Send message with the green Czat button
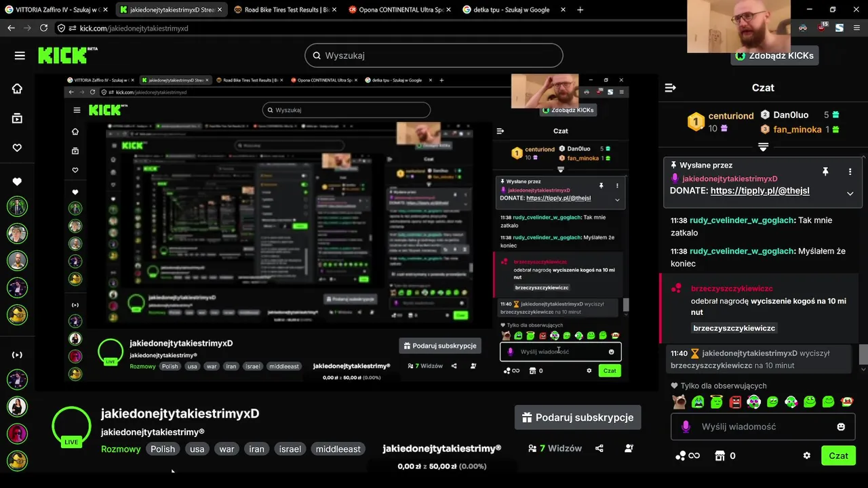 tap(838, 455)
